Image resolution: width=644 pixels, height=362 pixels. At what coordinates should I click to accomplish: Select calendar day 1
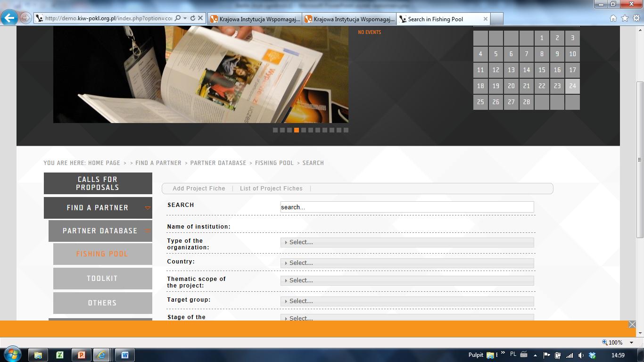[542, 38]
